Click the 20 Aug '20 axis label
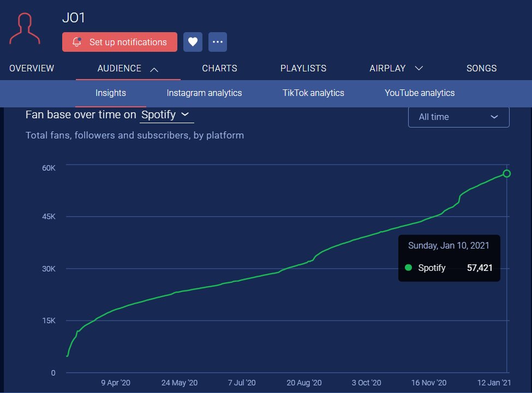Viewport: 532px width, 393px height. (x=304, y=383)
